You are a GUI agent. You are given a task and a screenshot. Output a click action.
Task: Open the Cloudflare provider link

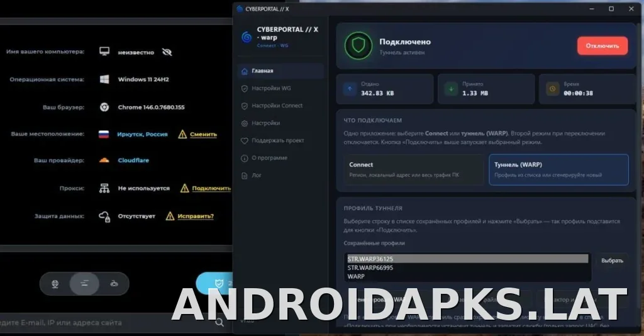(x=133, y=160)
